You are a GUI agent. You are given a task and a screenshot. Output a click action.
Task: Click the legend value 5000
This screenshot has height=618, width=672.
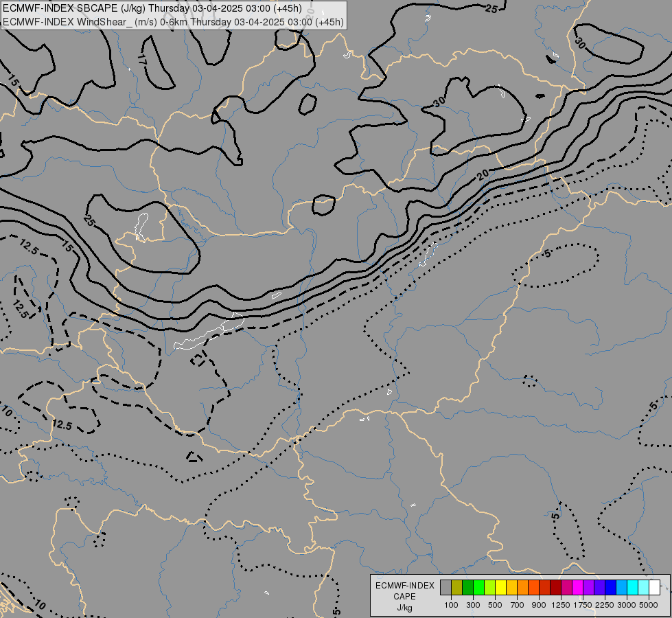(x=649, y=605)
